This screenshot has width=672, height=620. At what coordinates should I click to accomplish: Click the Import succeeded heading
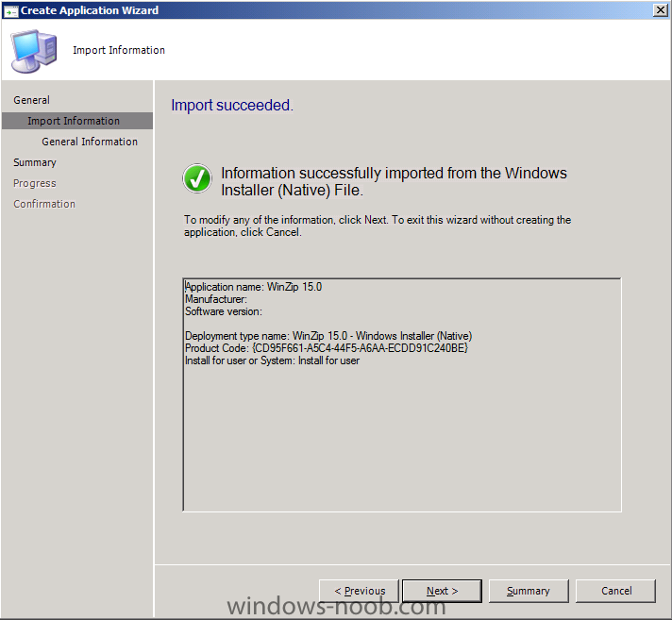(232, 105)
